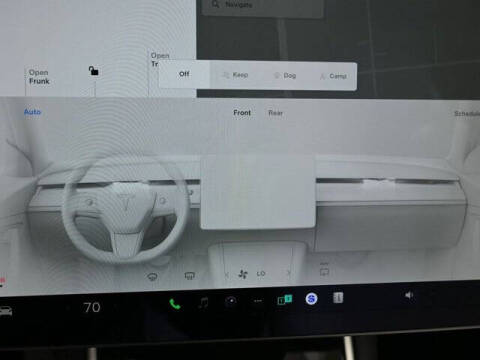The height and width of the screenshot is (360, 480).
Task: Open the dashcam camera icon
Action: pyautogui.click(x=231, y=301)
